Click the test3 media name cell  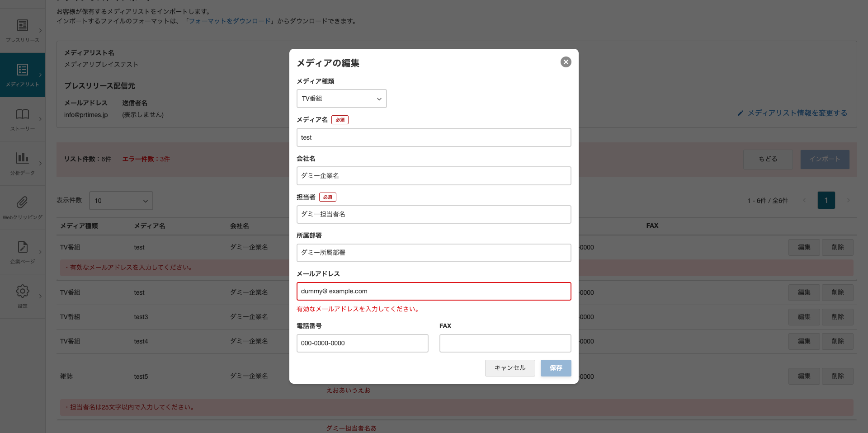(x=141, y=317)
